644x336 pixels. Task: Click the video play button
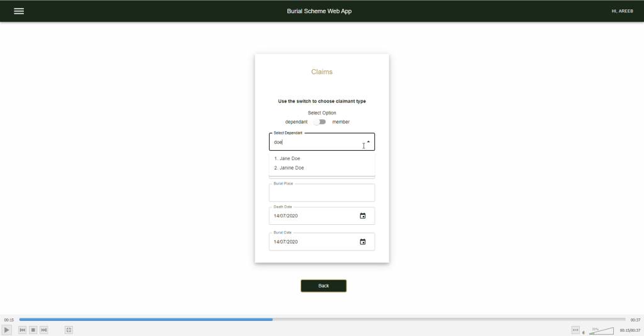click(x=7, y=330)
